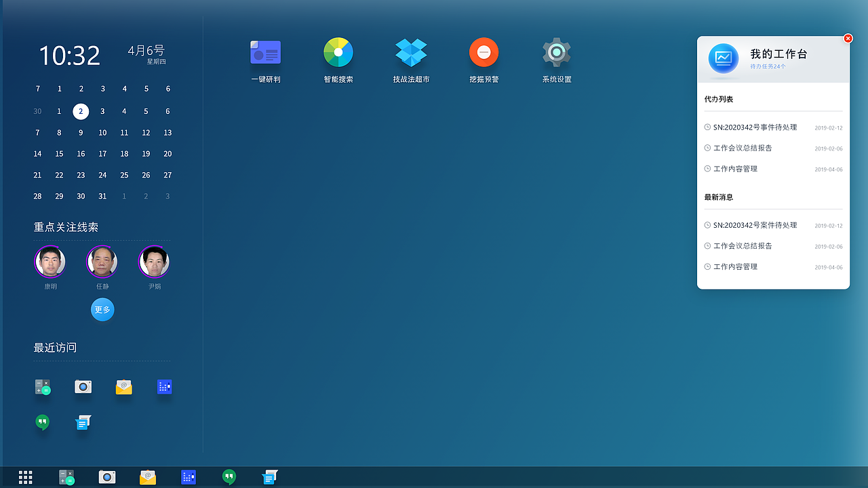Open blue dotted app under 最近访问
The image size is (868, 488).
tap(164, 386)
